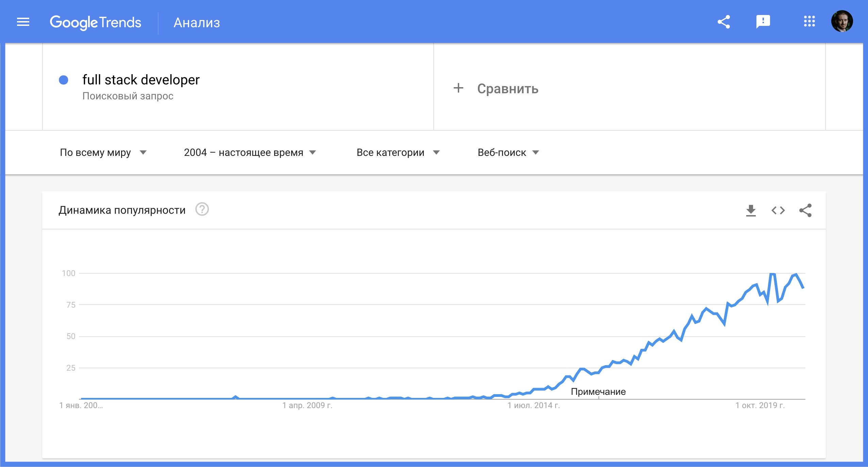Toggle the full stack developer search term
The width and height of the screenshot is (868, 467).
[141, 80]
